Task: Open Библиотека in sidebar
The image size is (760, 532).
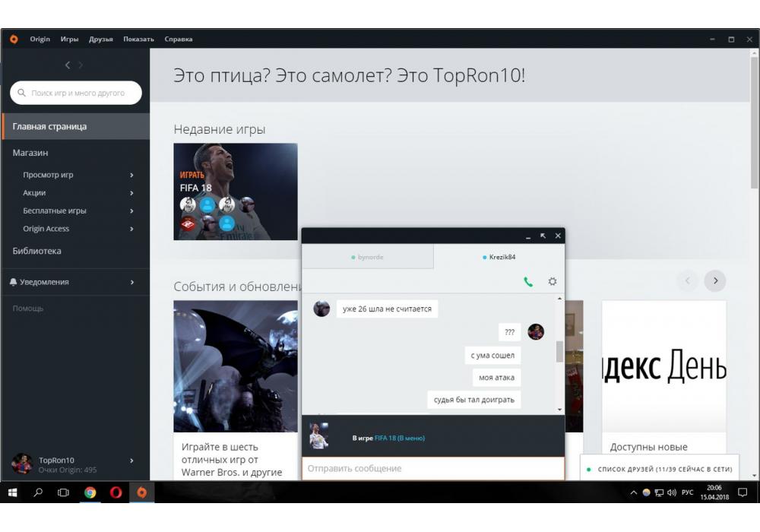Action: [36, 251]
